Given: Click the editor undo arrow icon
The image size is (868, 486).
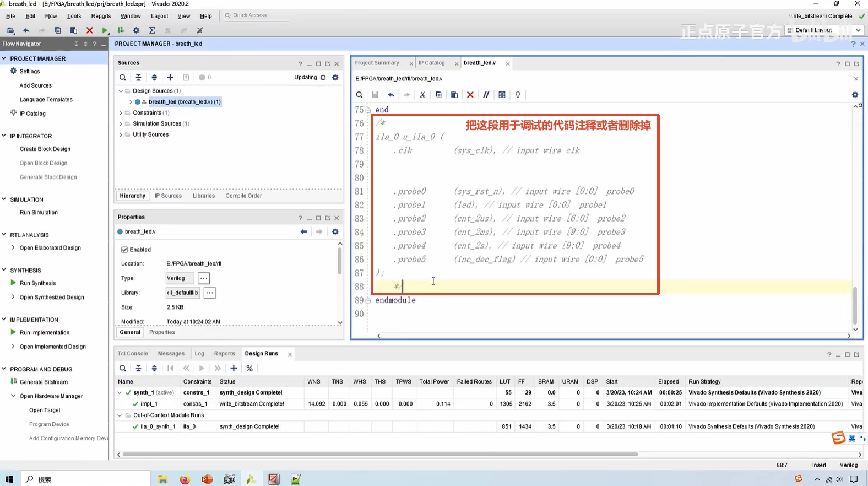Looking at the screenshot, I should coord(391,95).
